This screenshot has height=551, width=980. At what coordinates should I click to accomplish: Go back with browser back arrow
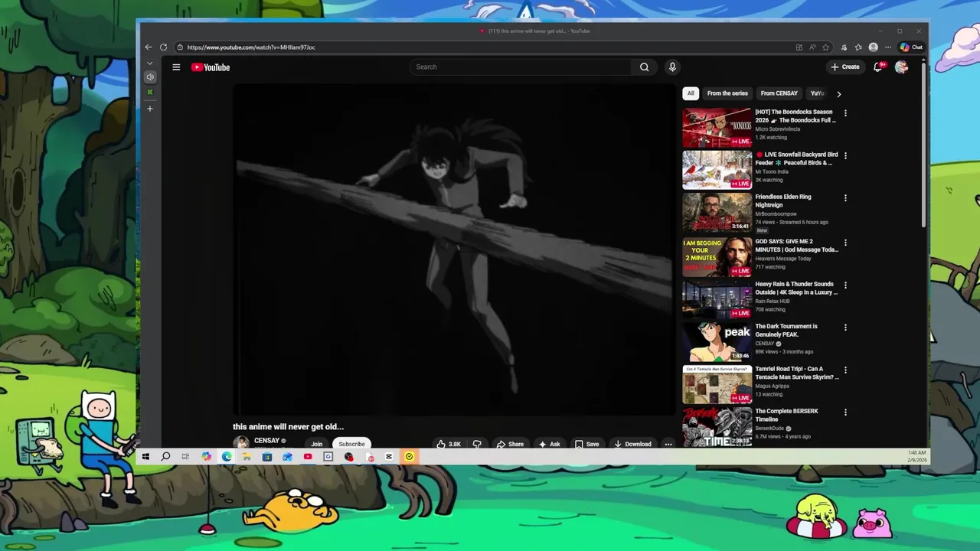[x=149, y=47]
